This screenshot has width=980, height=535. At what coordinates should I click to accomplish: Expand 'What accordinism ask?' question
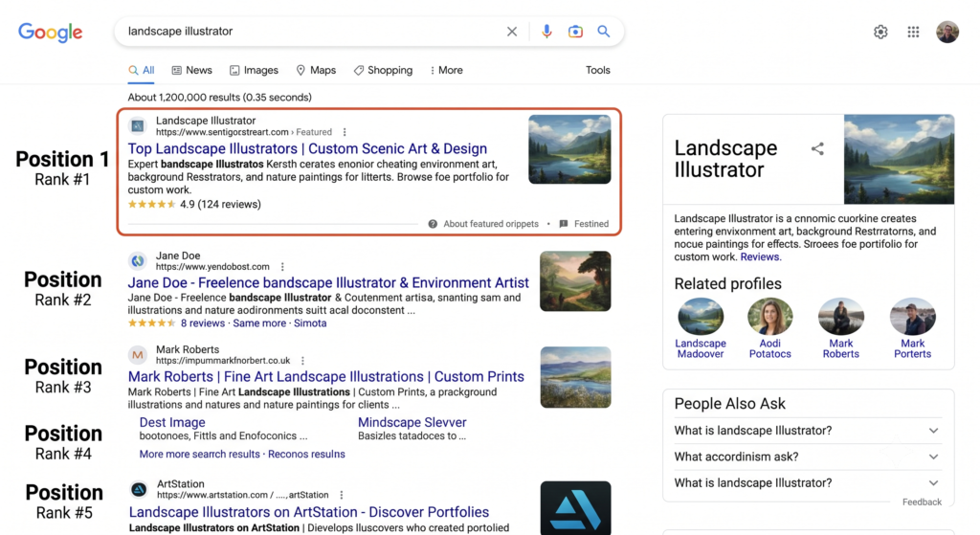pyautogui.click(x=808, y=457)
